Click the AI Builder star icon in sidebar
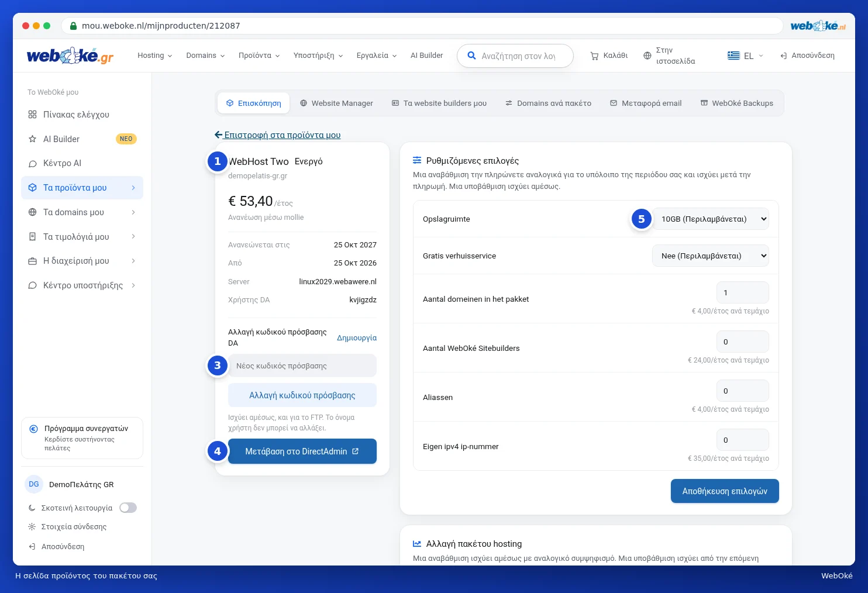 coord(33,139)
